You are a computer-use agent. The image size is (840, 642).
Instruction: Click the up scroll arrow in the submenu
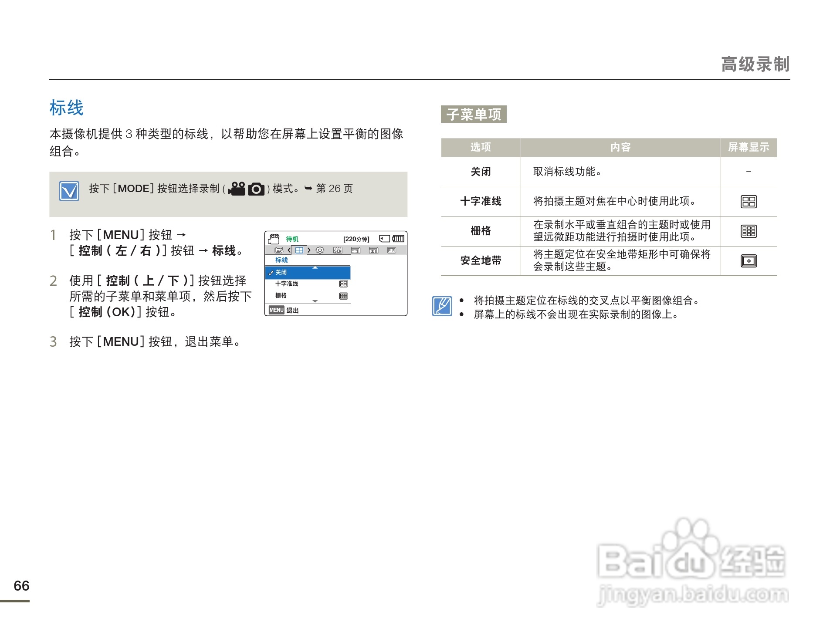coord(315,267)
